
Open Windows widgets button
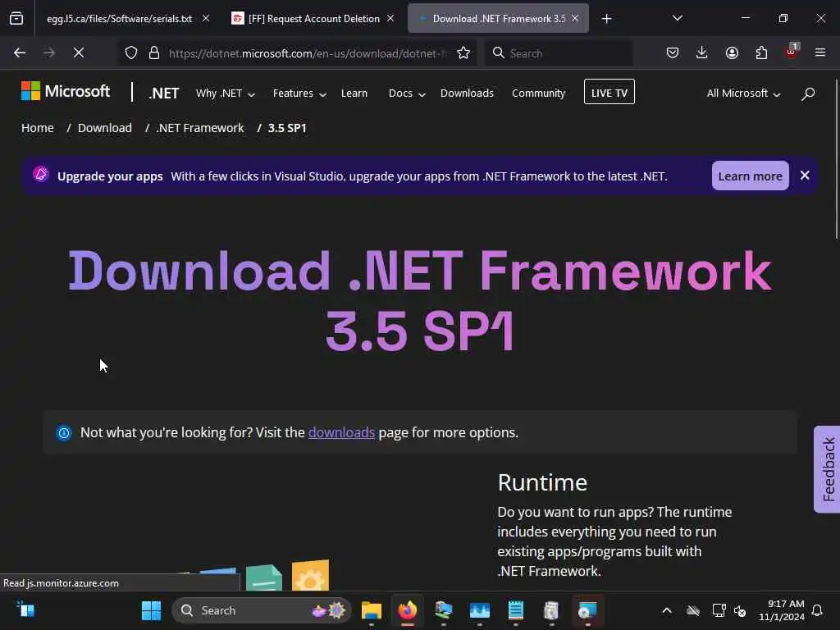click(x=25, y=610)
